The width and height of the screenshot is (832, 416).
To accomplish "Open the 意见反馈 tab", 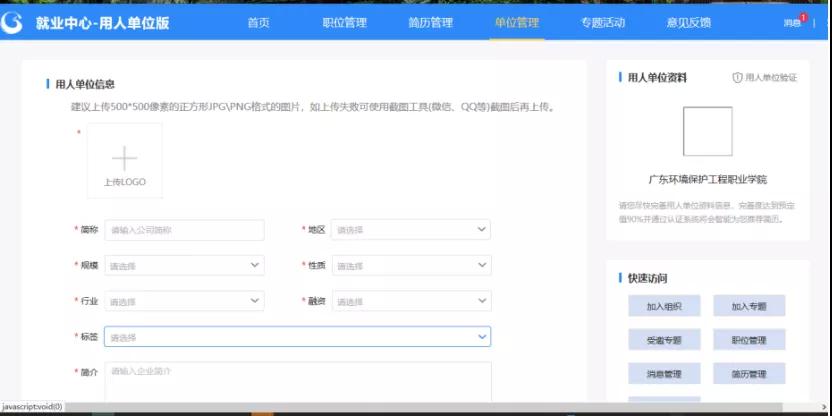I will pos(688,22).
